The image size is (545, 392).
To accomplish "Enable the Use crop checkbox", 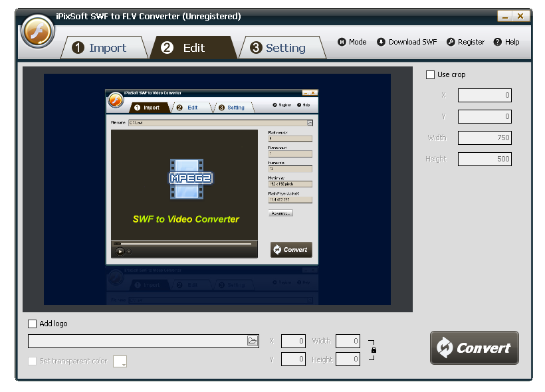I will [430, 74].
